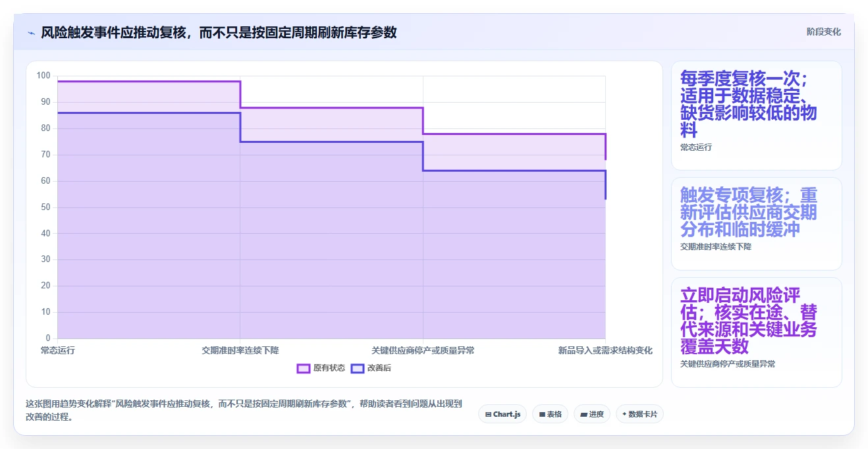The height and width of the screenshot is (449, 868).
Task: Click the icon inside the 表格 tag
Action: (x=542, y=415)
